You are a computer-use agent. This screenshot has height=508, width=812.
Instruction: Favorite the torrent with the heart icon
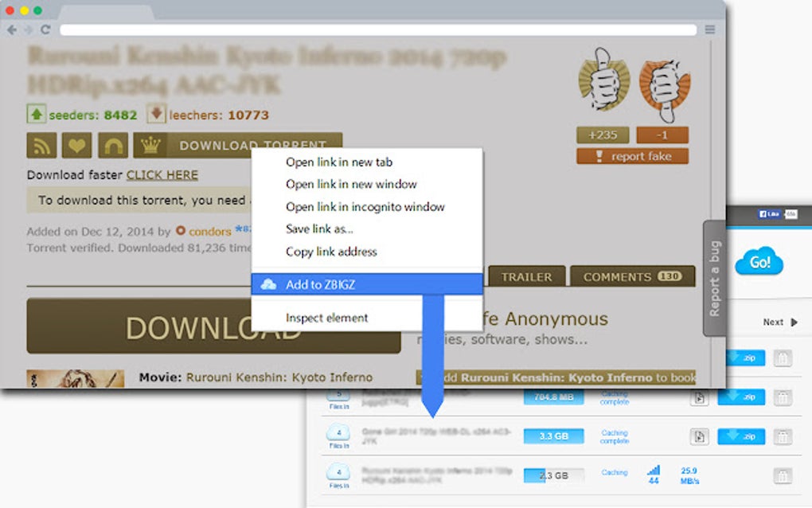[76, 146]
